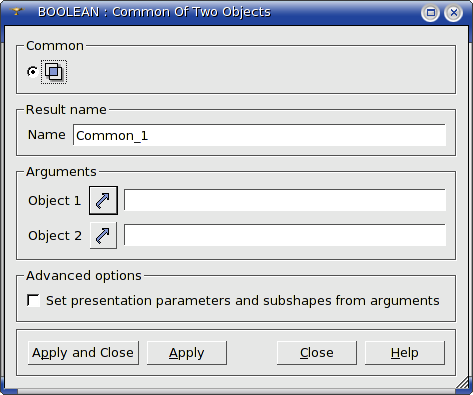
Task: Enable the Set presentation parameters checkbox
Action: click(x=33, y=300)
